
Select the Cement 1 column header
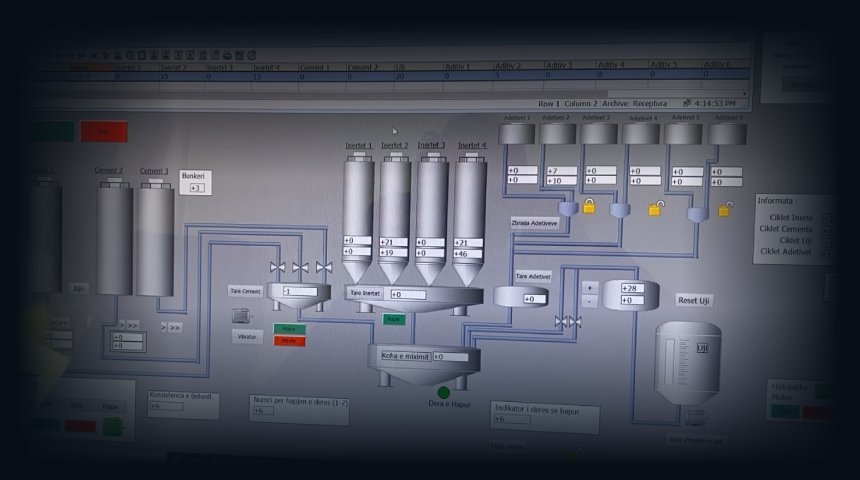pyautogui.click(x=315, y=67)
